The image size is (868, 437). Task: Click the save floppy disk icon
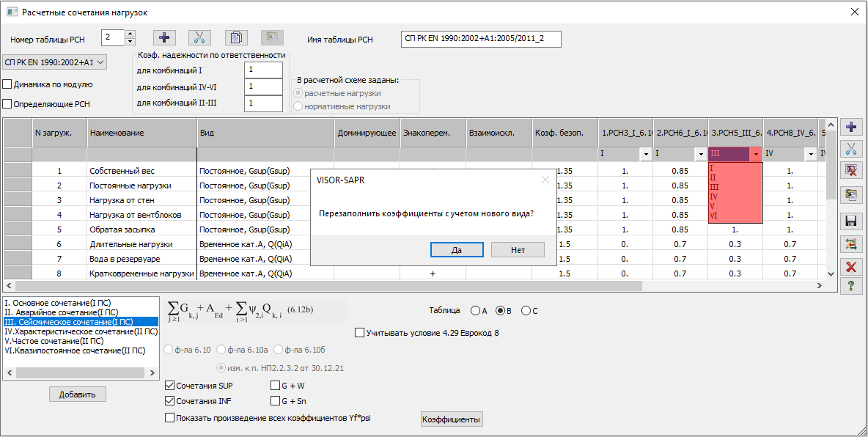850,221
